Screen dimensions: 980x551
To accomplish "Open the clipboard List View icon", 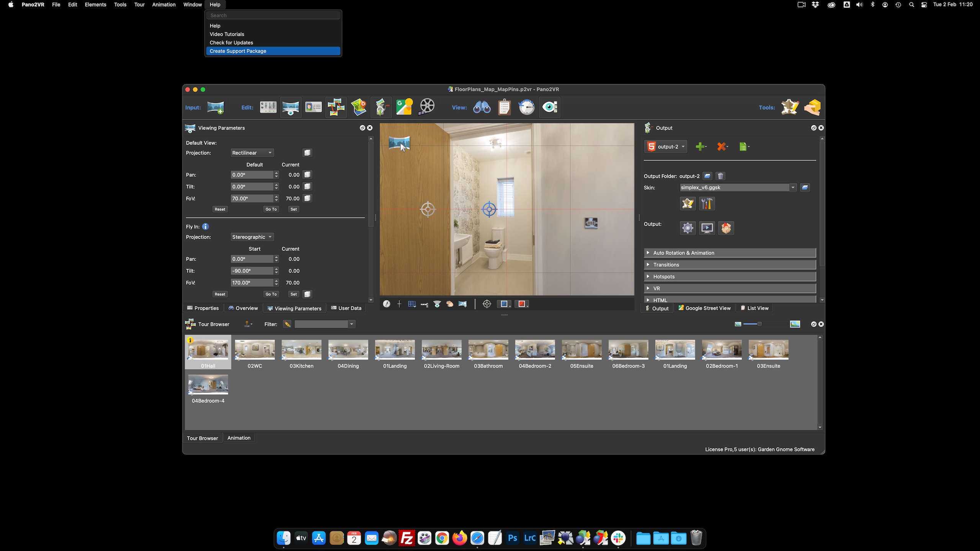I will 504,107.
